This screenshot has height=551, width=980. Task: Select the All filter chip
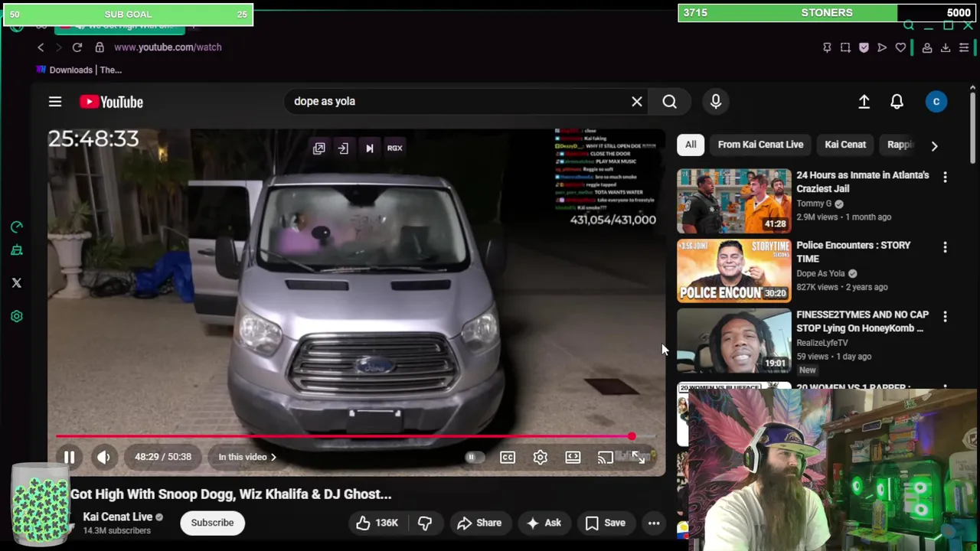(691, 145)
